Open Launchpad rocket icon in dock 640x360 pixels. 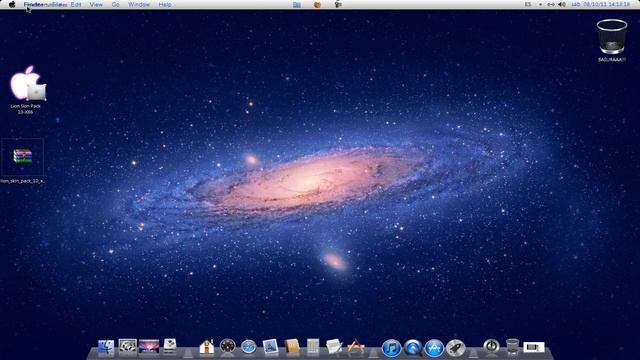point(455,348)
